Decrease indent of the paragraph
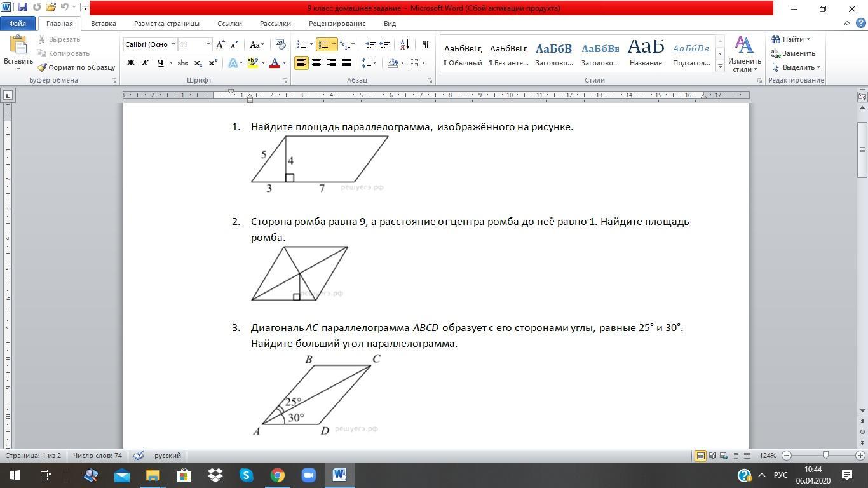 [x=370, y=44]
